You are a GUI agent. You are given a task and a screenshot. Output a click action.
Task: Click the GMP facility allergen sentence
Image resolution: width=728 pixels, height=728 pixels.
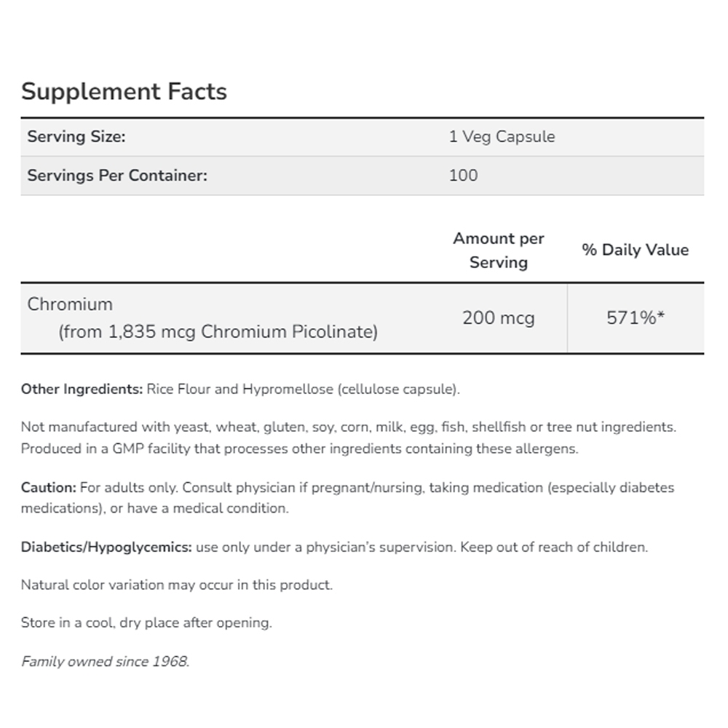(x=299, y=448)
